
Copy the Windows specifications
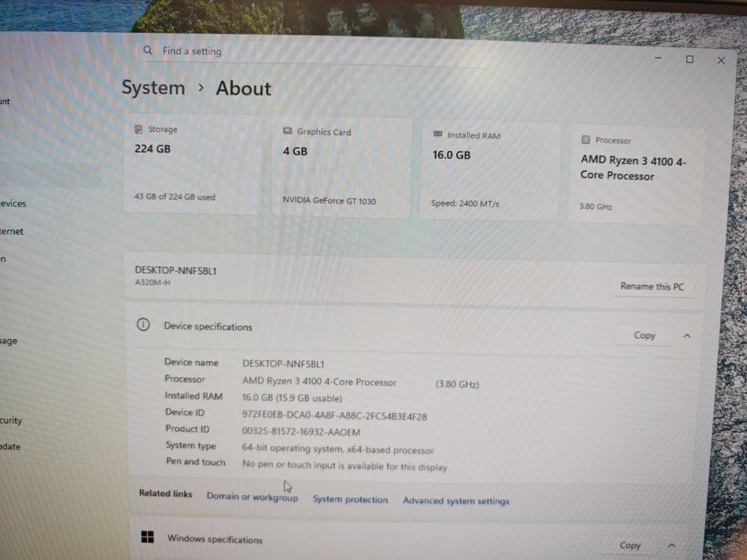(630, 546)
